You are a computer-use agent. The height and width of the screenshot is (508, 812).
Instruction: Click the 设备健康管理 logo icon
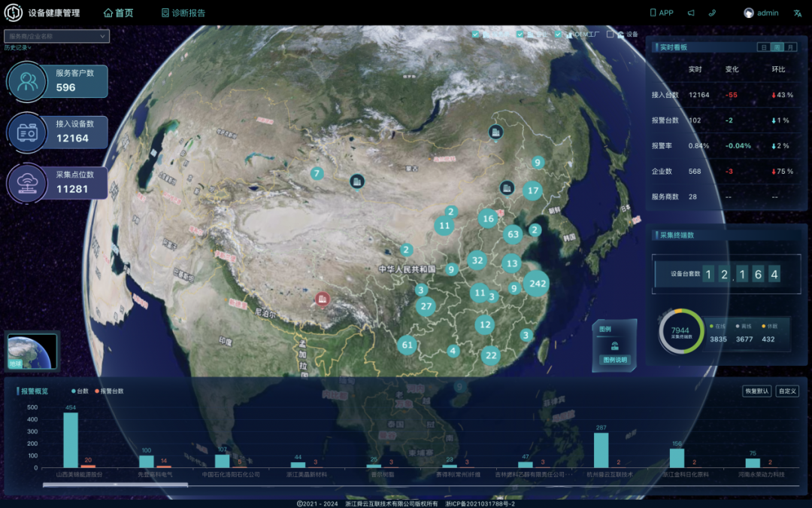coord(13,13)
